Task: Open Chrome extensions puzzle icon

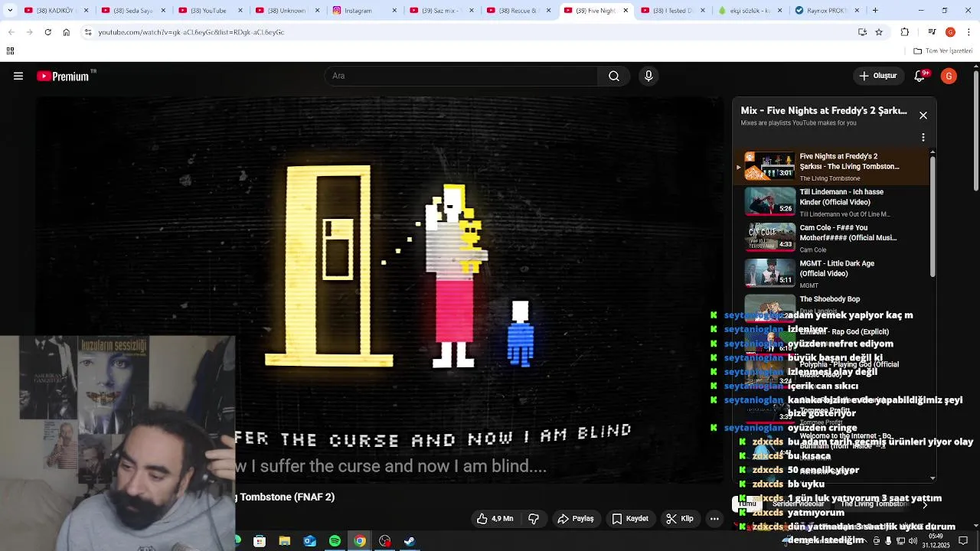Action: [905, 32]
